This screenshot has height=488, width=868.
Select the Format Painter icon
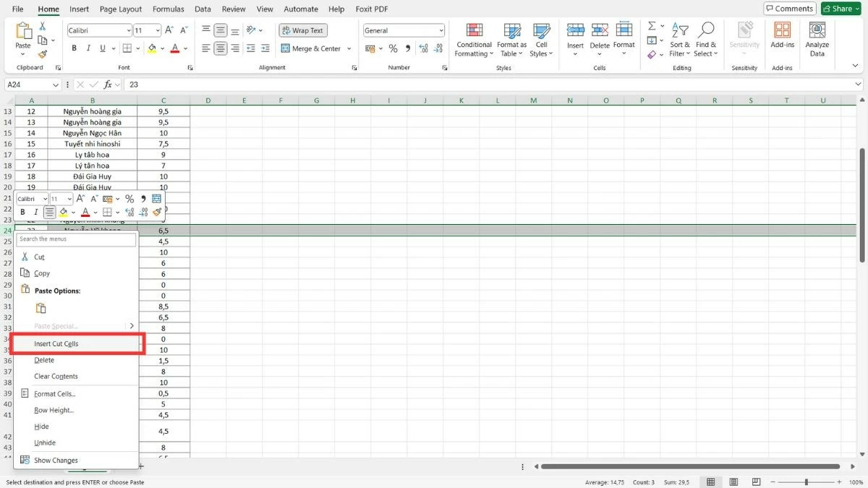pyautogui.click(x=42, y=53)
